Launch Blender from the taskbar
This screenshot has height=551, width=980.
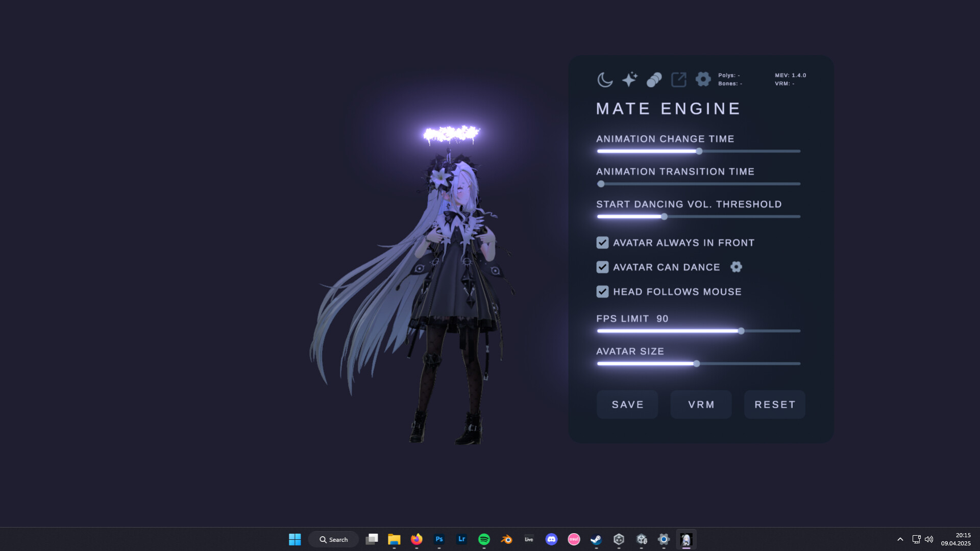pos(506,539)
